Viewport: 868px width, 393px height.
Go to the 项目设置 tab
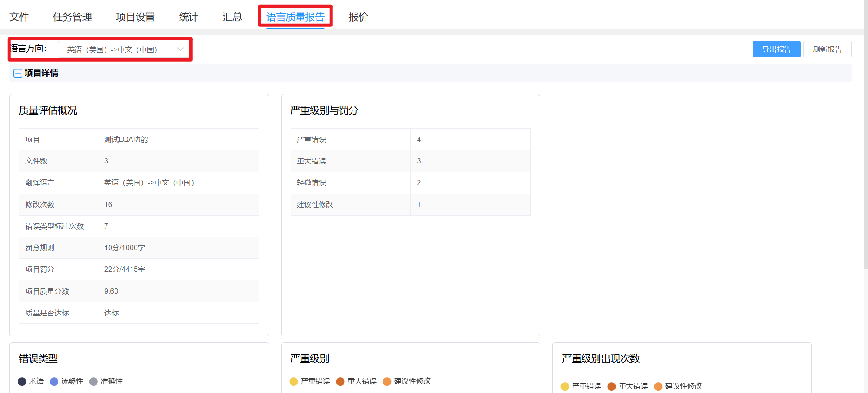tap(135, 17)
